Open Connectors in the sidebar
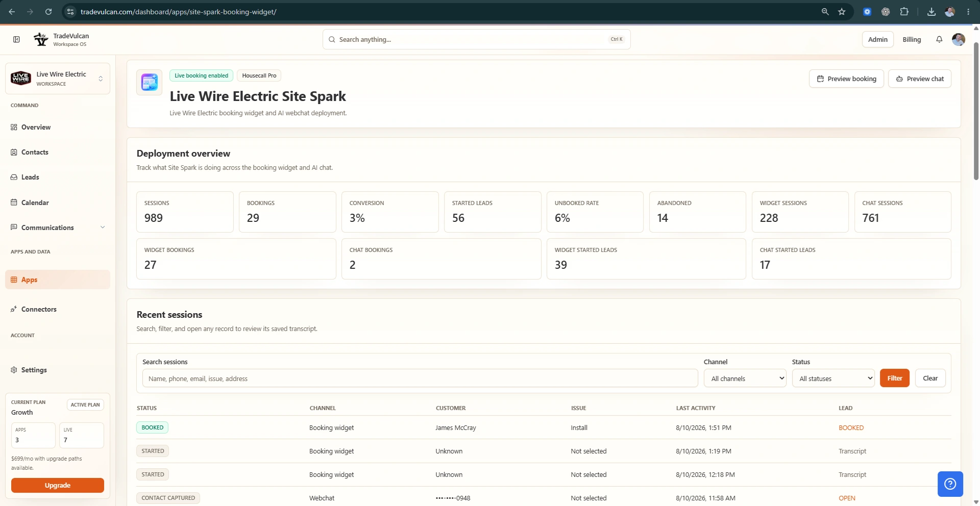This screenshot has height=506, width=980. pos(58,309)
